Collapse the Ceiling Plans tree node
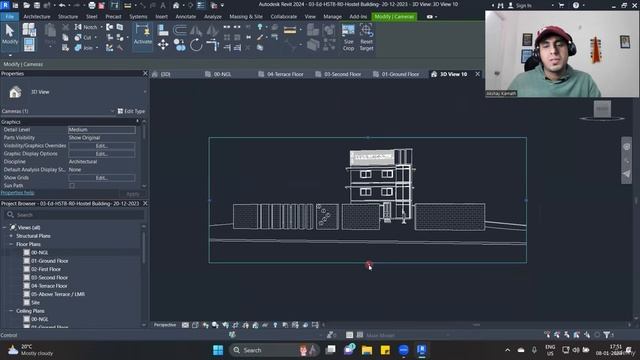The image size is (640, 360). coord(11,311)
